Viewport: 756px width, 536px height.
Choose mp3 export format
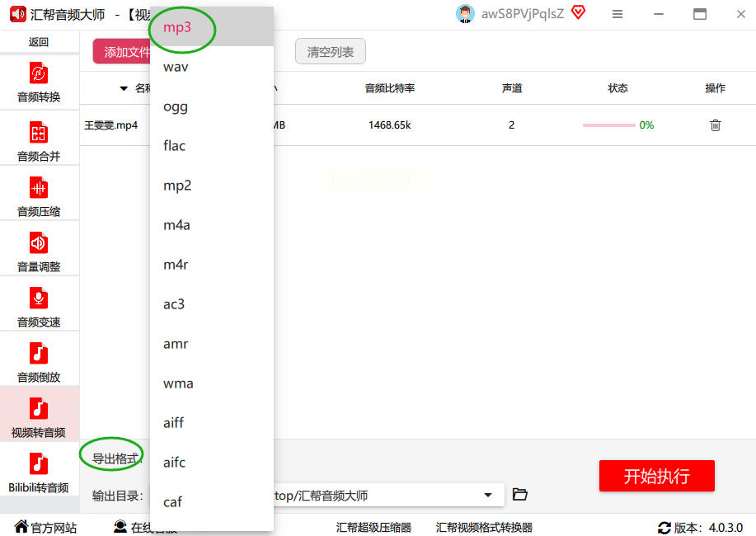tap(212, 27)
